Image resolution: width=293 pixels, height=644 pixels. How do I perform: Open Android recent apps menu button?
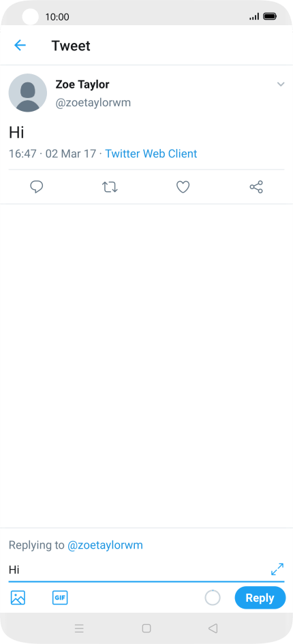79,628
